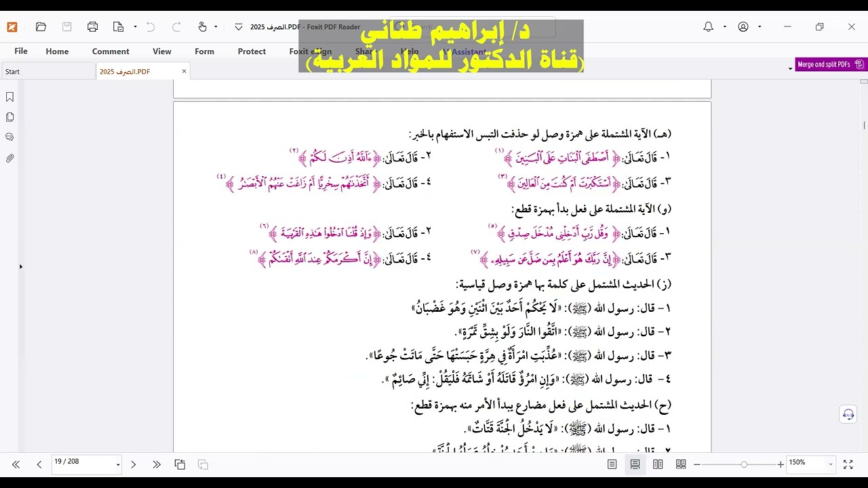Image resolution: width=868 pixels, height=488 pixels.
Task: Expand the Hand tool dropdown arrow
Action: pos(216,27)
